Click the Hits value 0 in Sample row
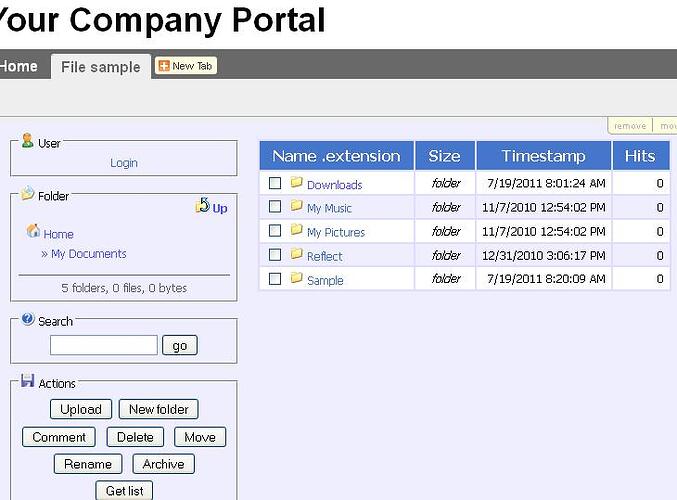The image size is (677, 500). point(660,279)
